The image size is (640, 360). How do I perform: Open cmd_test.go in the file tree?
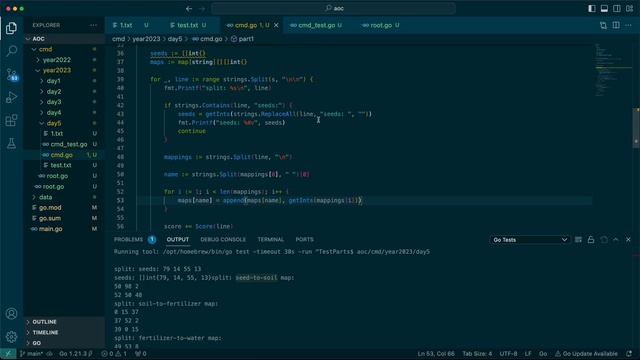click(x=63, y=144)
